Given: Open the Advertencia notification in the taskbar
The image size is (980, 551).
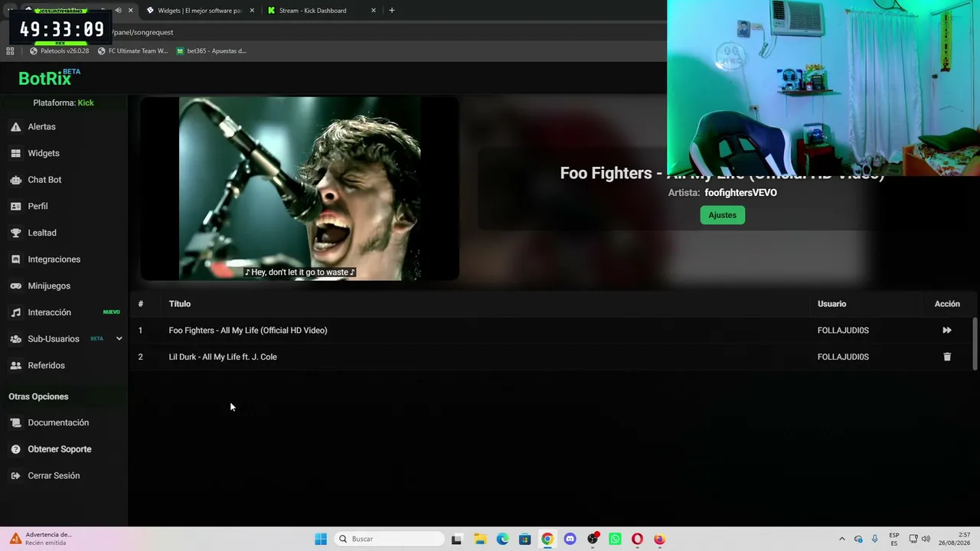Looking at the screenshot, I should 42,539.
